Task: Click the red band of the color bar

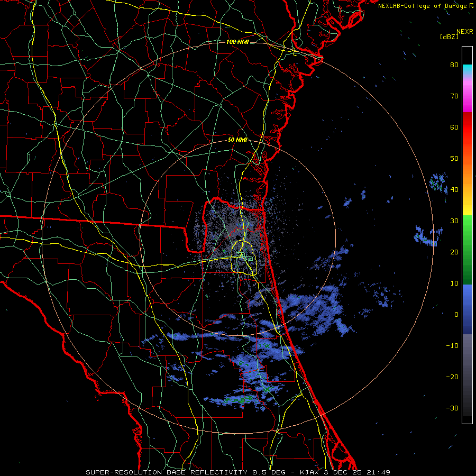Action: click(x=467, y=127)
